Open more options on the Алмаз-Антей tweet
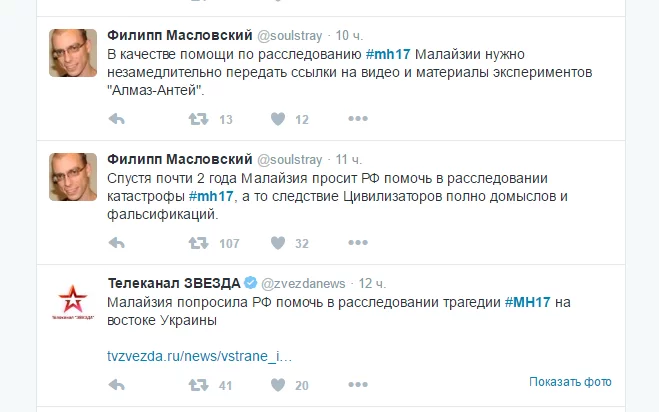 (x=358, y=119)
